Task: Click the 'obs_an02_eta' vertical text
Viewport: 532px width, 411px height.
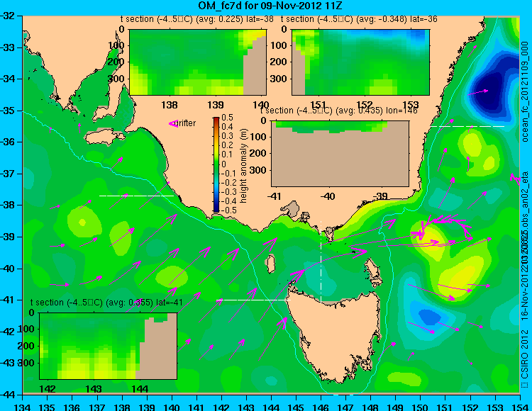Action: coord(525,198)
